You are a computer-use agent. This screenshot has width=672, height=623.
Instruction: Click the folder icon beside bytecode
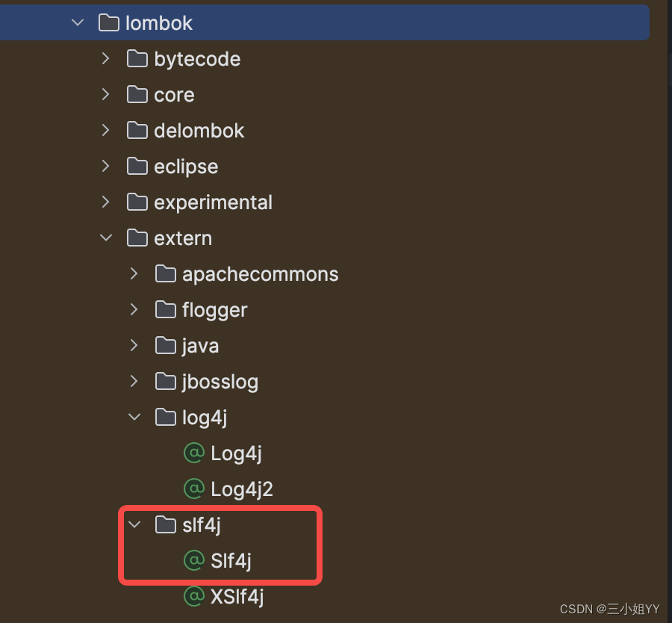click(x=137, y=58)
